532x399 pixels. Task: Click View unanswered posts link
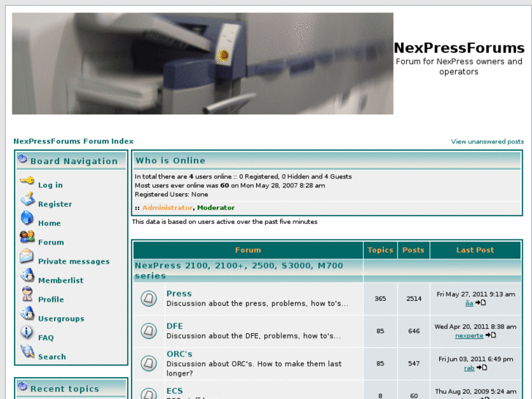pos(487,141)
